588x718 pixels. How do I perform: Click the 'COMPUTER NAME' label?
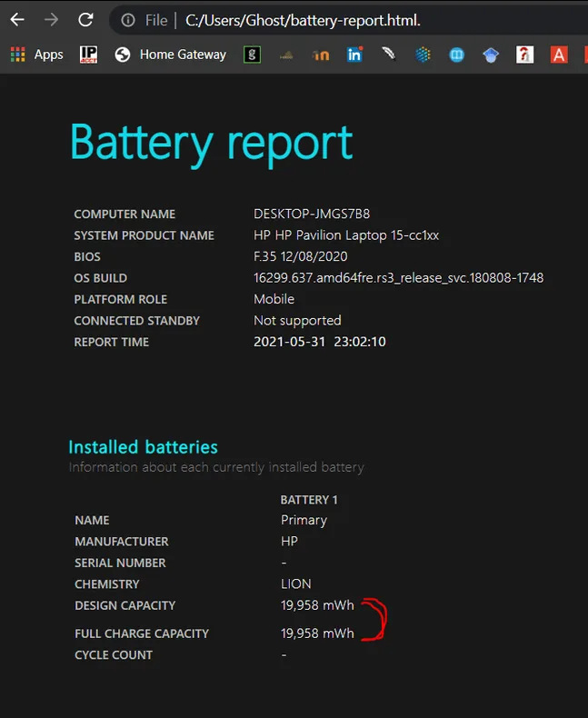coord(125,214)
